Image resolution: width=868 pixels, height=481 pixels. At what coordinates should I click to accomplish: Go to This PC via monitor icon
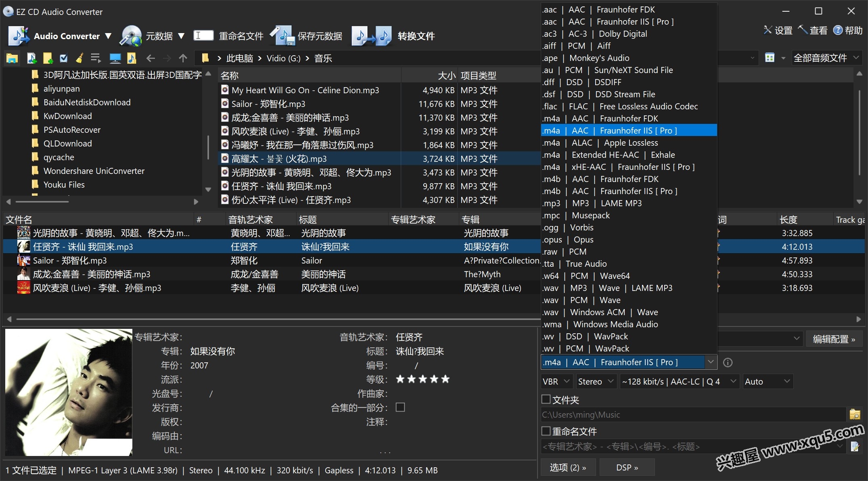115,59
